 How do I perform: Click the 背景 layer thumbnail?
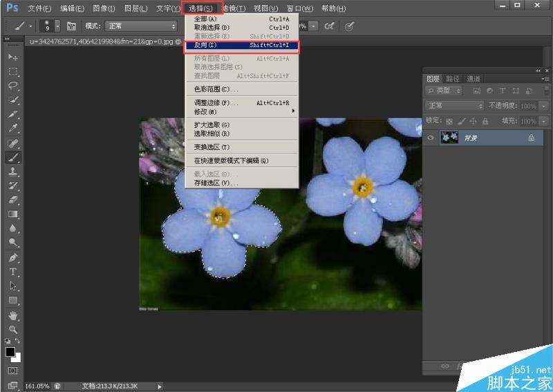[449, 138]
